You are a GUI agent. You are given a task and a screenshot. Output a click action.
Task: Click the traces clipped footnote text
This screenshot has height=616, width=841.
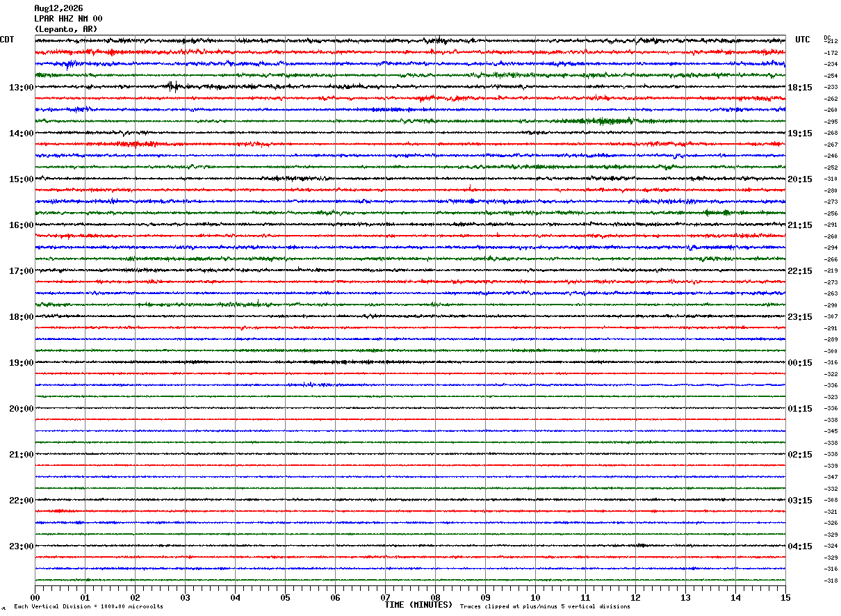(x=545, y=606)
